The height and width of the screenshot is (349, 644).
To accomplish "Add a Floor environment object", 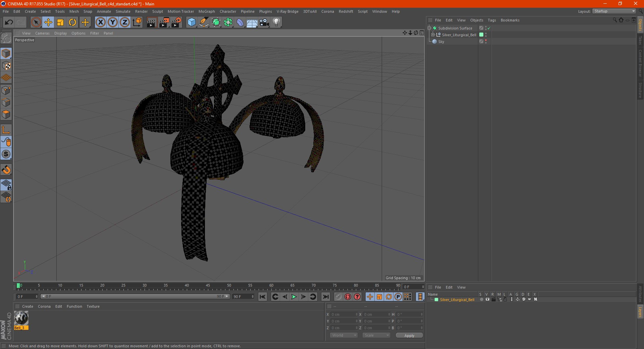I will click(252, 22).
